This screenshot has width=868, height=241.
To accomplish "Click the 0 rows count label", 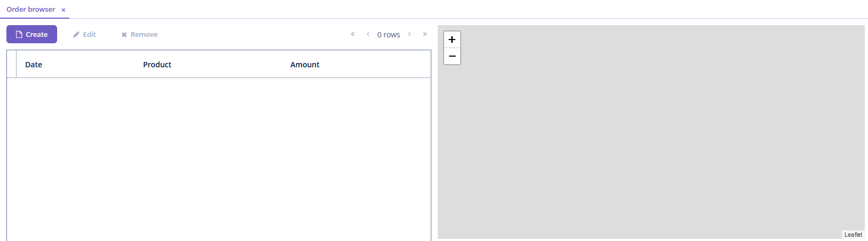I will (389, 35).
